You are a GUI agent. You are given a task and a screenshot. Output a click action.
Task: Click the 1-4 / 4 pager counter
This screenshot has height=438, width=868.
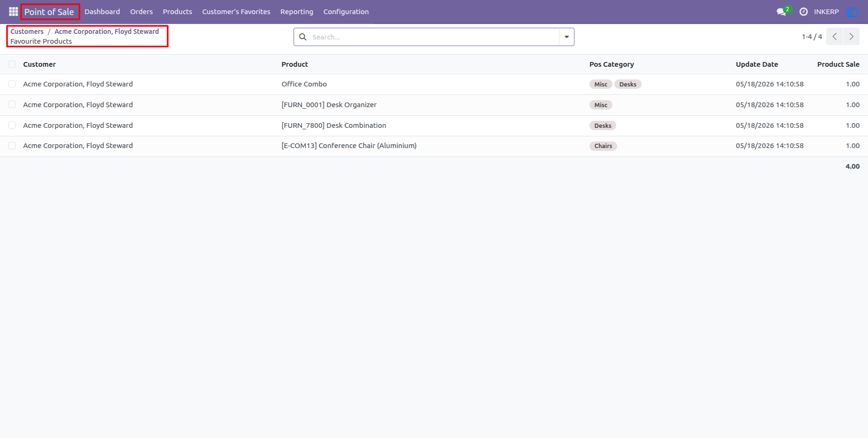(x=812, y=37)
